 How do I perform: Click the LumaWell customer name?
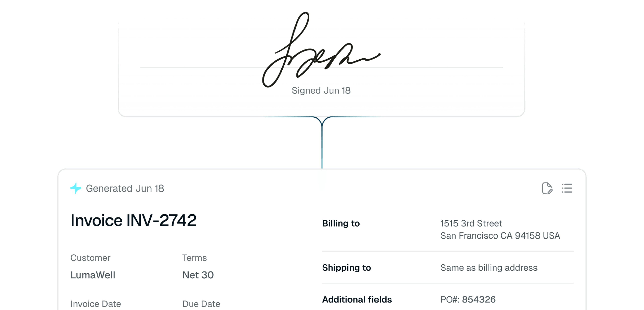coord(93,275)
